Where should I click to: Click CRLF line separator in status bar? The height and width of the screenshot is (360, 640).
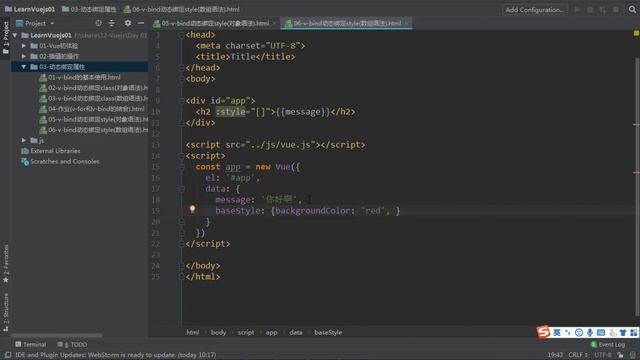coord(578,355)
